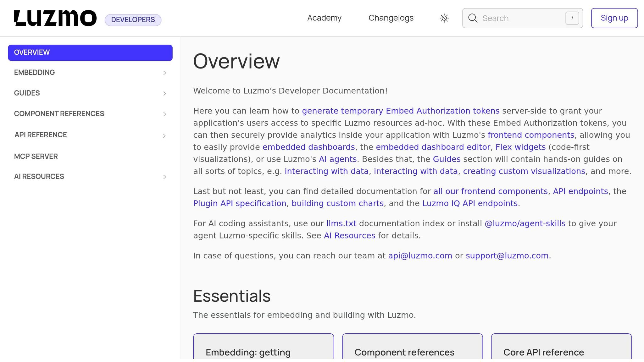Expand the API REFERENCE chevron
The image size is (644, 362).
(164, 136)
